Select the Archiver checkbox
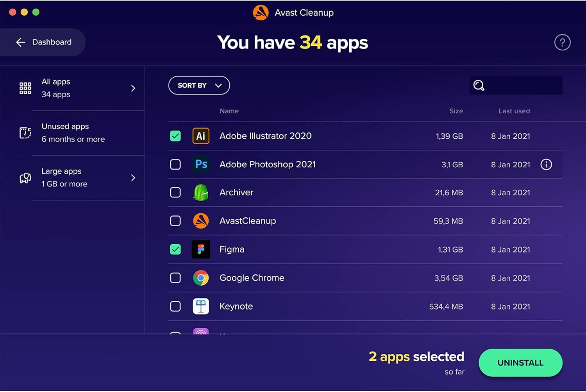This screenshot has width=586, height=392. pos(175,192)
